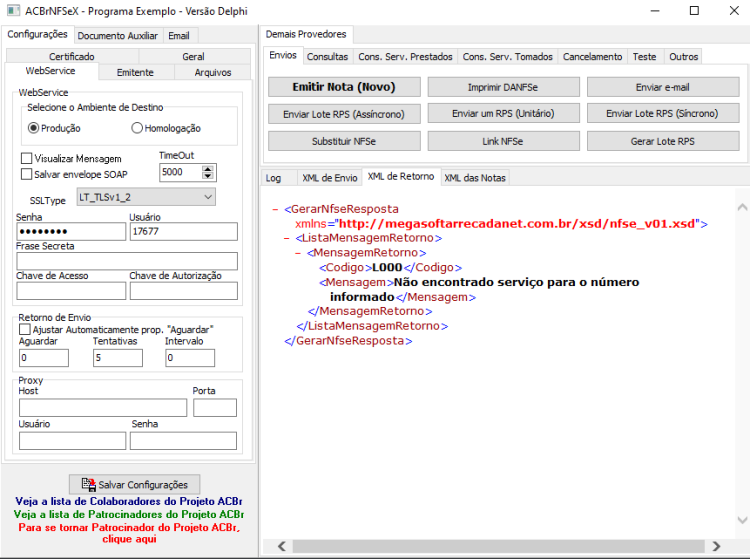The image size is (750, 559).
Task: Select the Produção environment radio button
Action: coord(33,128)
